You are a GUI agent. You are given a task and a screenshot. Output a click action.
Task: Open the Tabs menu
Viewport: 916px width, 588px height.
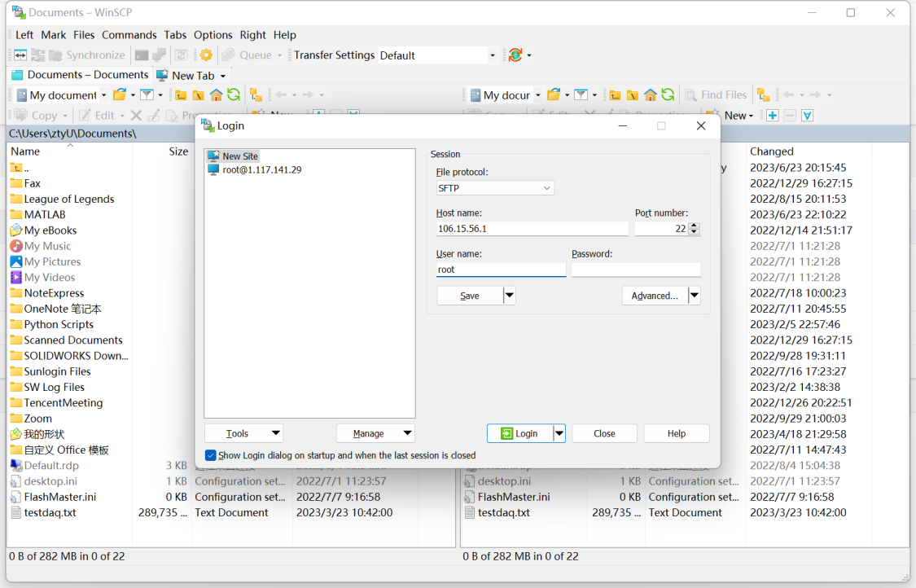tap(175, 35)
